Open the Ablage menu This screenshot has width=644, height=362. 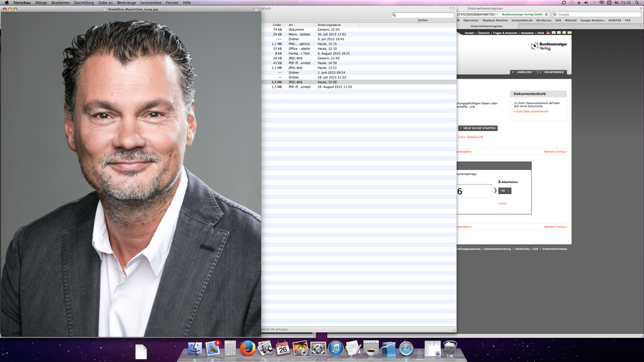click(x=40, y=3)
